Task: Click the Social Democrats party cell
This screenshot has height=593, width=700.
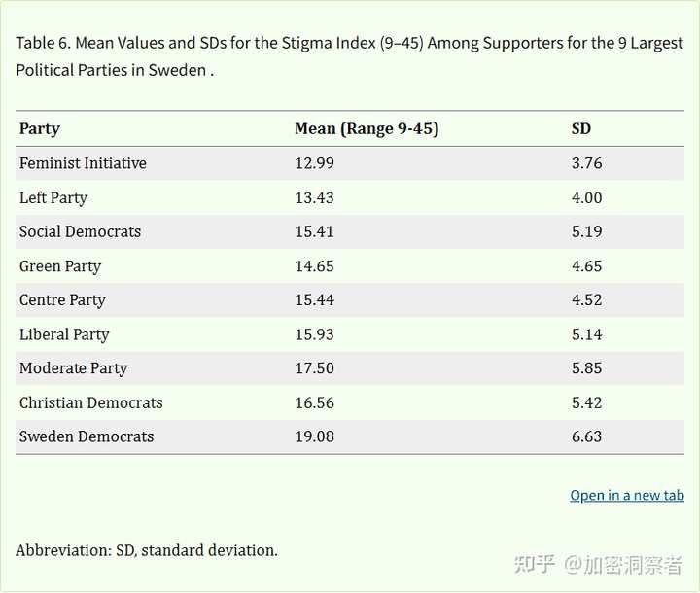Action: 80,231
